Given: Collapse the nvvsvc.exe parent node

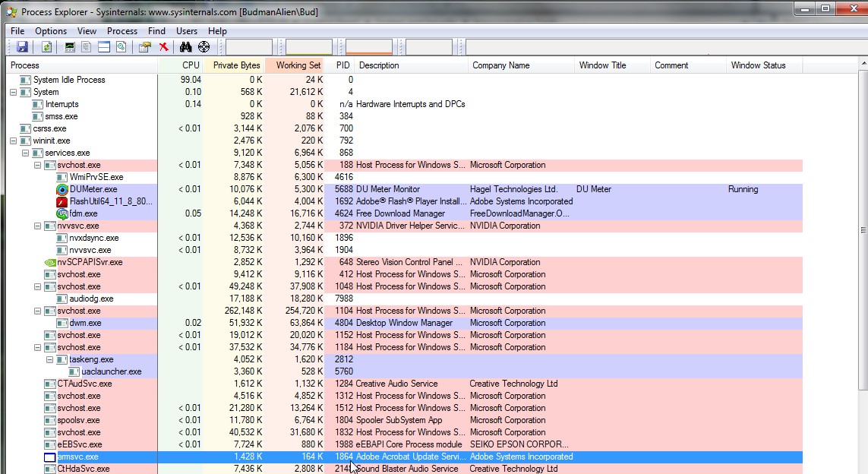Looking at the screenshot, I should [38, 226].
